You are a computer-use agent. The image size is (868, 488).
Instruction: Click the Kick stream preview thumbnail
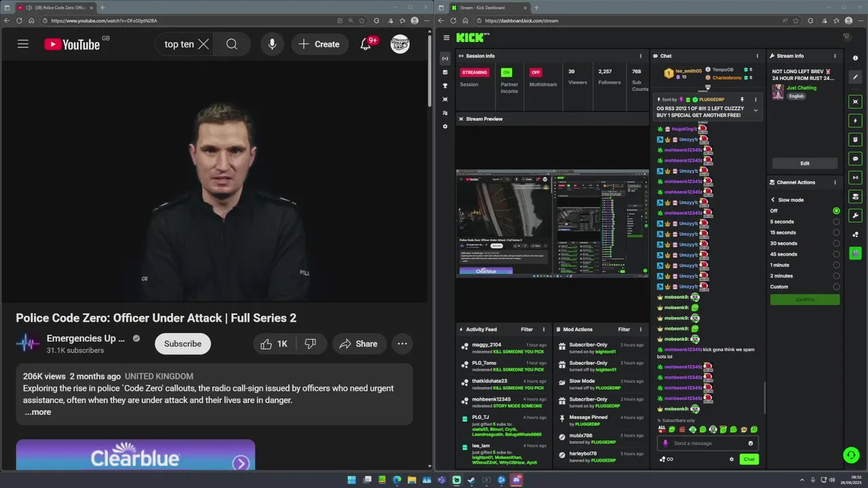coord(552,223)
